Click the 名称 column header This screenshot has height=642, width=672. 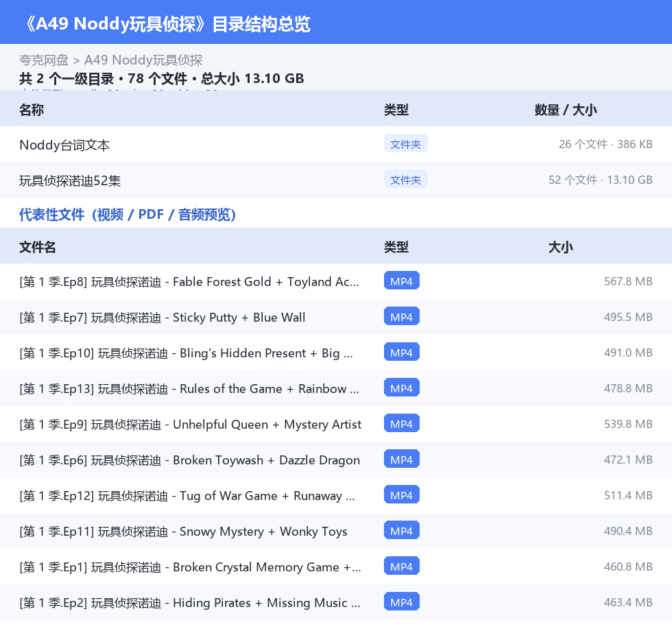[32, 110]
